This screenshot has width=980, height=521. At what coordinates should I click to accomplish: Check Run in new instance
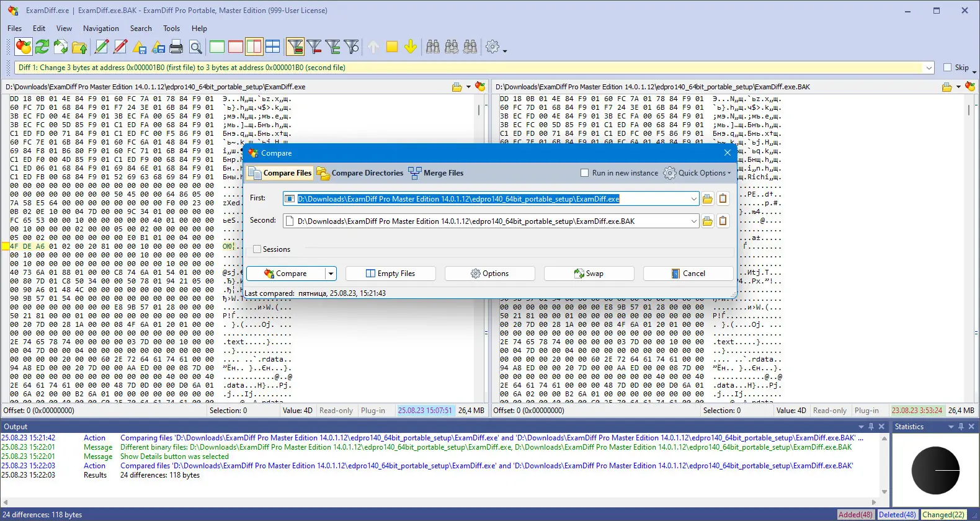pos(584,173)
